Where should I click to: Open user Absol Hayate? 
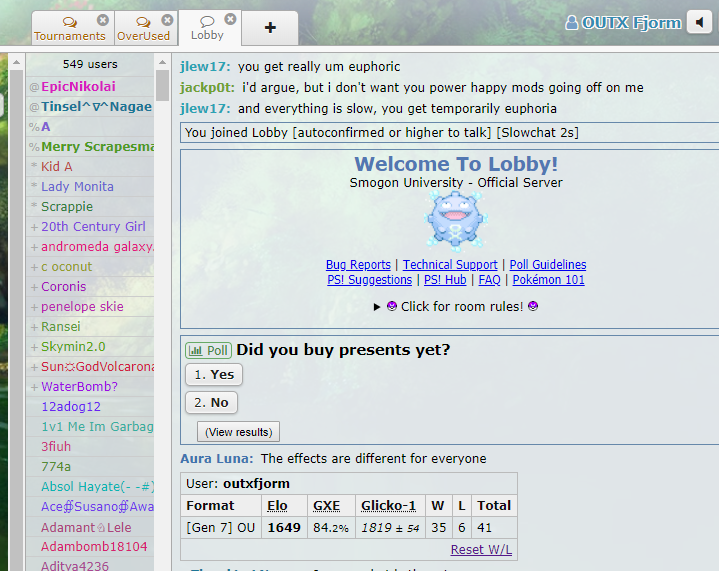click(90, 487)
